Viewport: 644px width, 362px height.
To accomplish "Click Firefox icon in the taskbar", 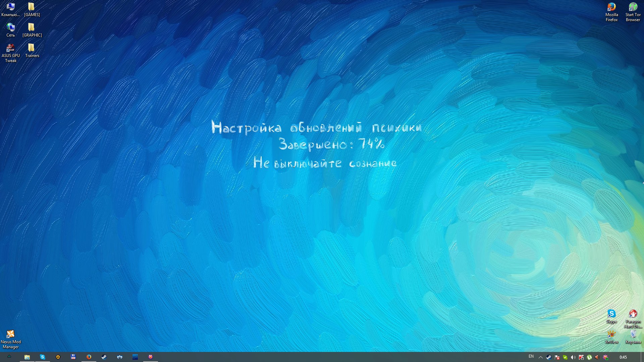I will tap(89, 357).
